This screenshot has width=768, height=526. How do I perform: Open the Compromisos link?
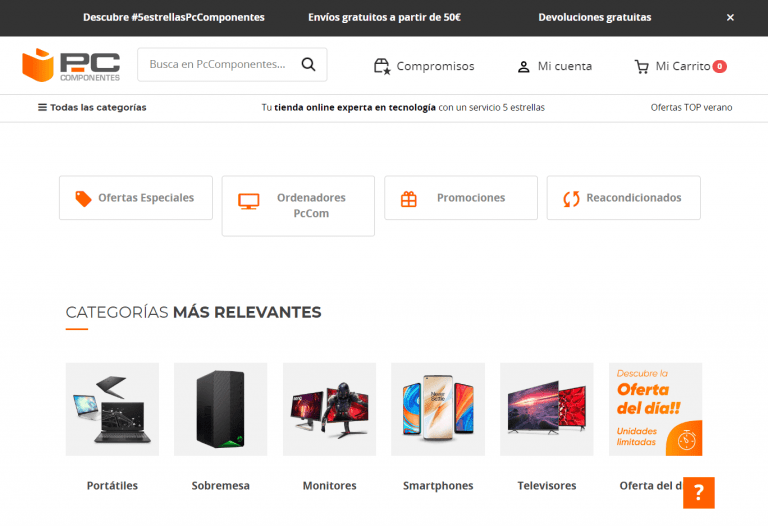click(x=424, y=66)
